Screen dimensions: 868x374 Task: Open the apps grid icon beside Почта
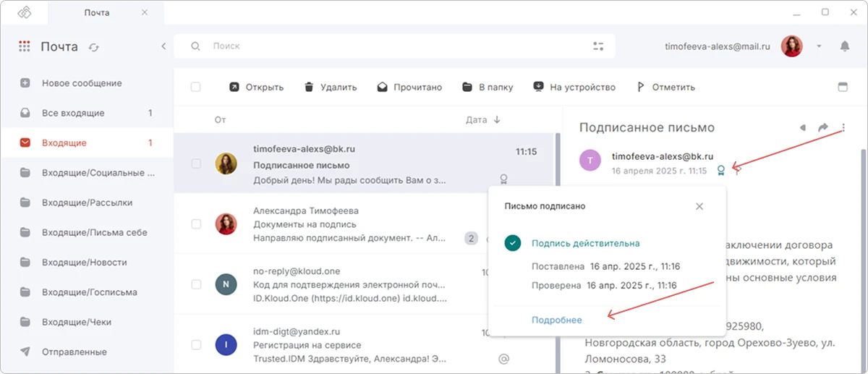pos(25,46)
